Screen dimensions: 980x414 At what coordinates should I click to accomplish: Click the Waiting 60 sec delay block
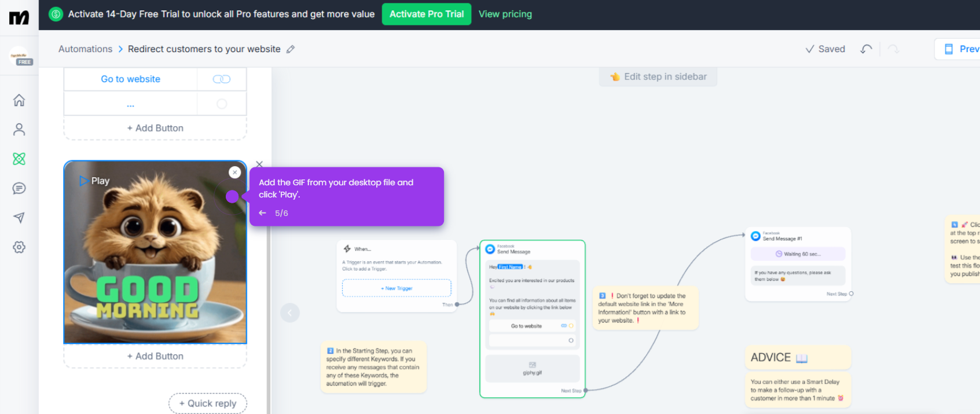pos(798,254)
